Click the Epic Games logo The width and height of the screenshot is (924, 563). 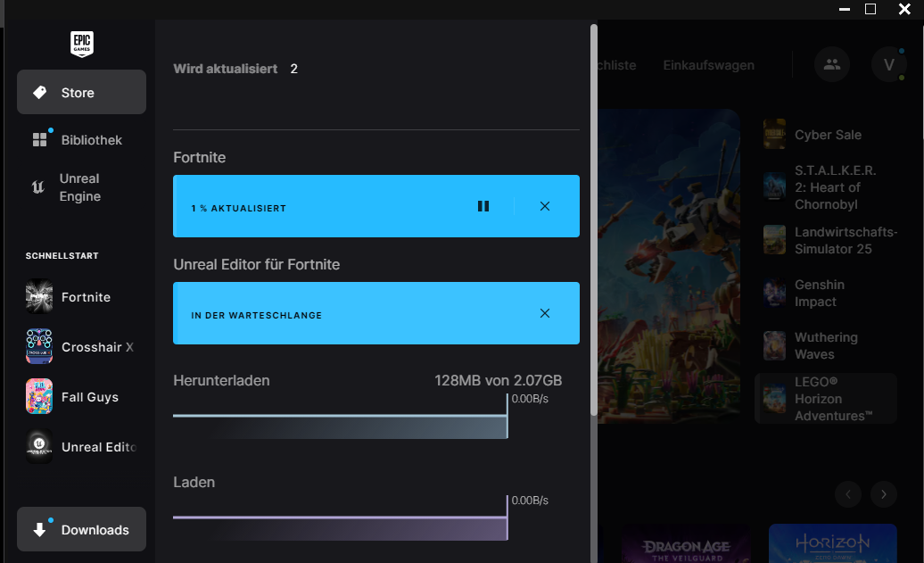82,45
